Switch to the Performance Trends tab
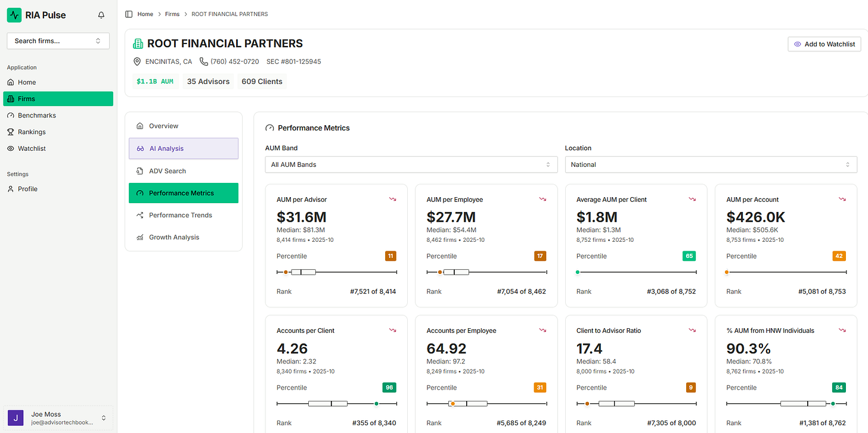 coord(184,215)
